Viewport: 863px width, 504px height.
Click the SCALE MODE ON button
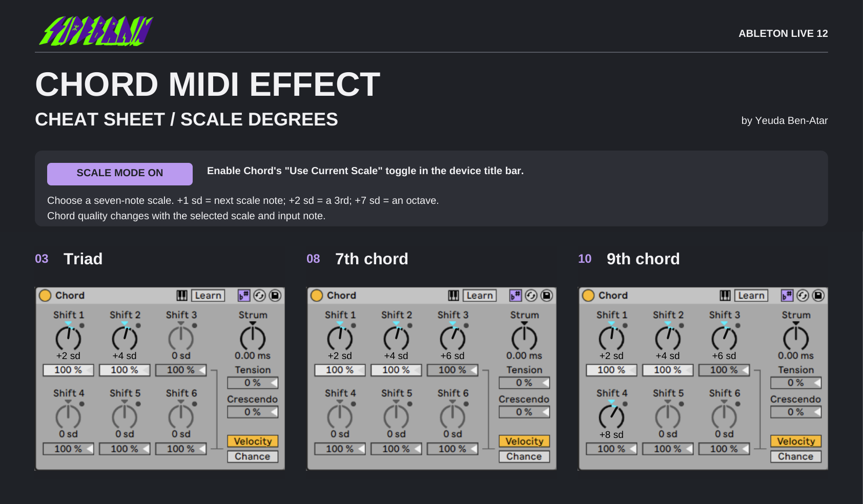[120, 174]
